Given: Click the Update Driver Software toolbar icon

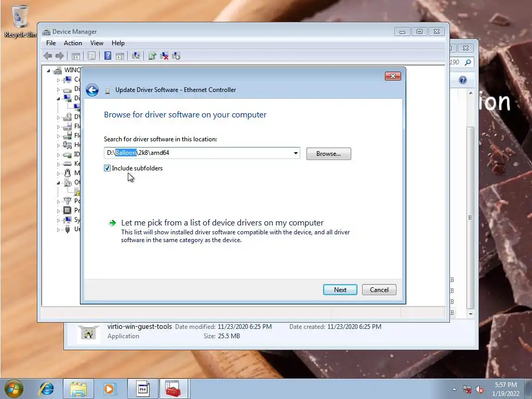Looking at the screenshot, I should click(x=152, y=56).
